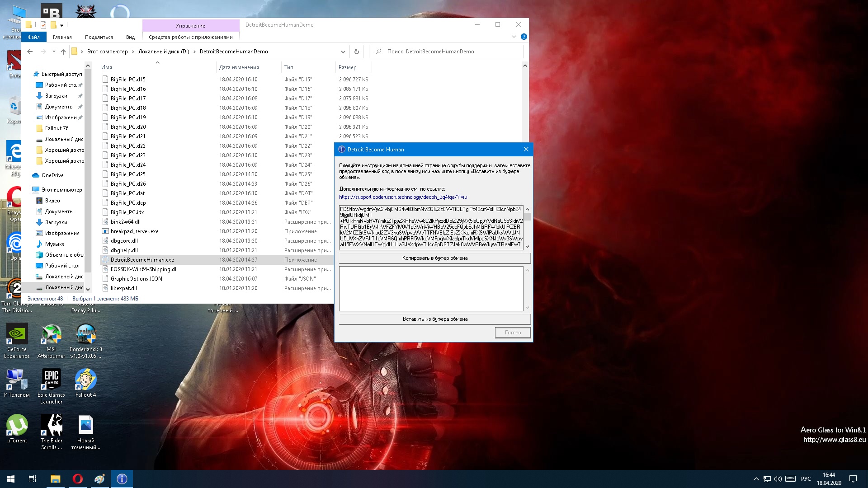Screen dimensions: 868x488
Task: Open Fallout 76 folder in quick access
Action: click(57, 128)
